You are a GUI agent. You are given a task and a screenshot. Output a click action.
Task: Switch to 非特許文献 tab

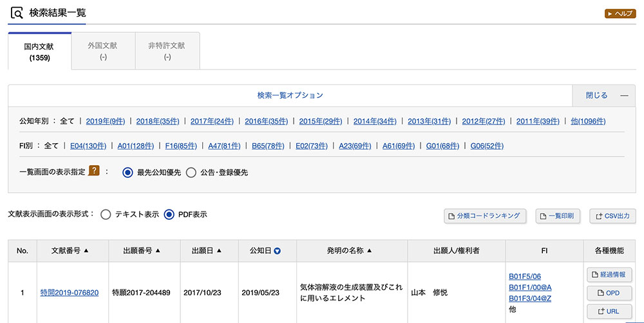tap(167, 51)
